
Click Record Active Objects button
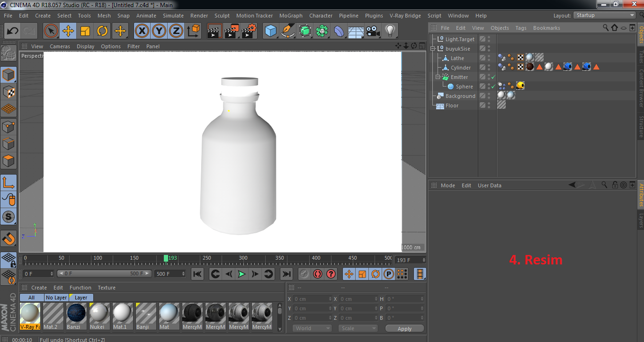[304, 274]
